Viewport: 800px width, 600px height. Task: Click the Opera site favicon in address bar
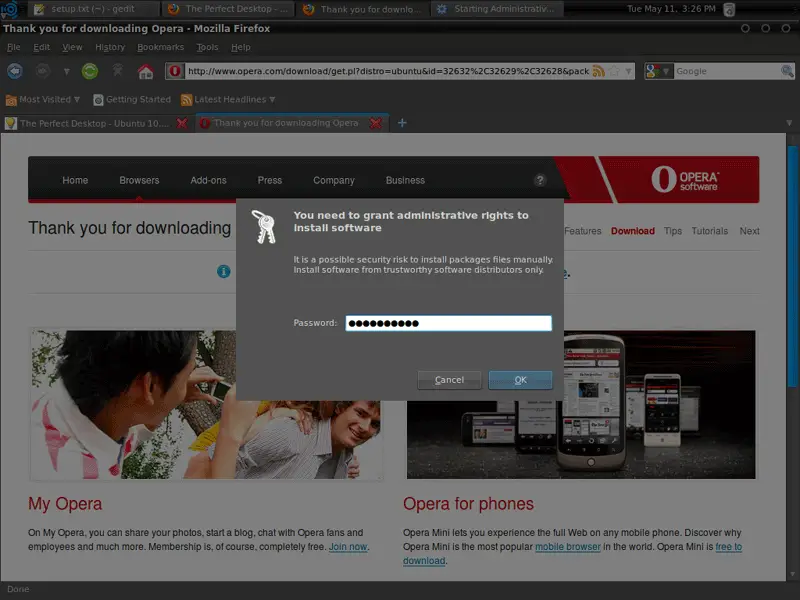coord(175,71)
